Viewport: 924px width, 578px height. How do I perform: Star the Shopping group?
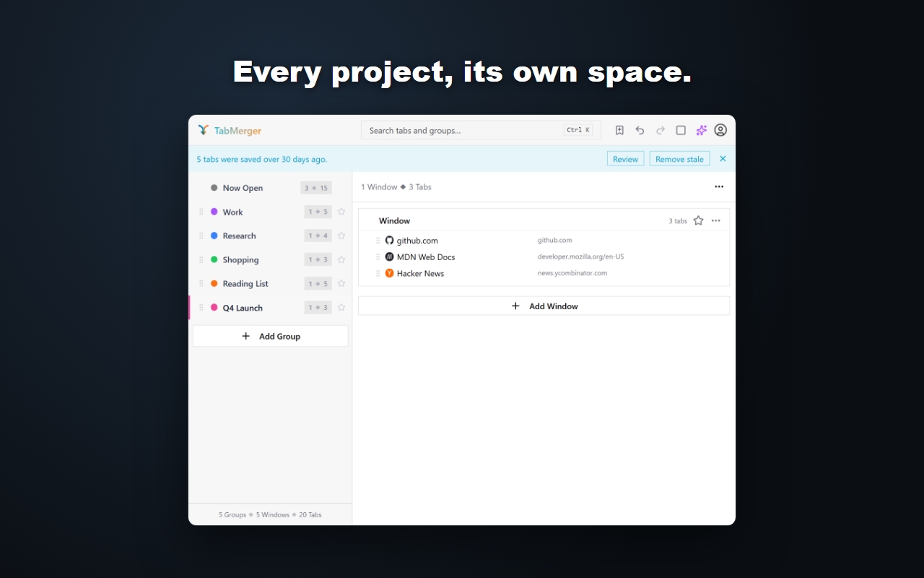(x=341, y=260)
